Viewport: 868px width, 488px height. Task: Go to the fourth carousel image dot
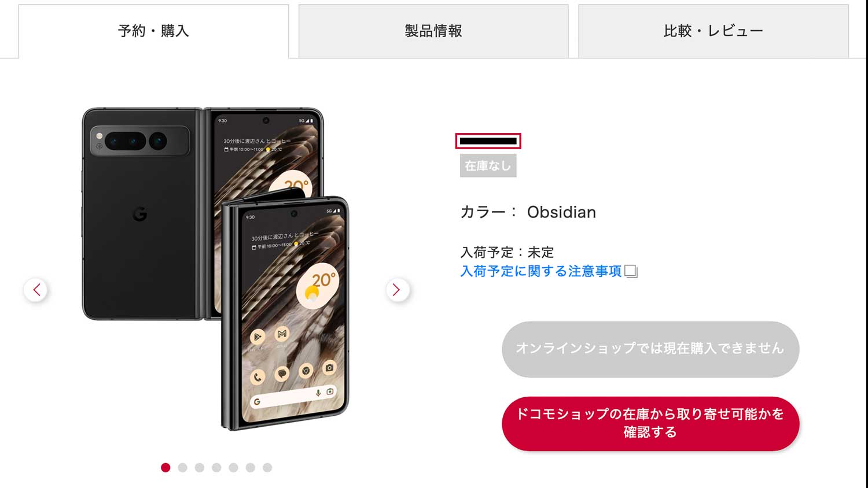(x=216, y=467)
